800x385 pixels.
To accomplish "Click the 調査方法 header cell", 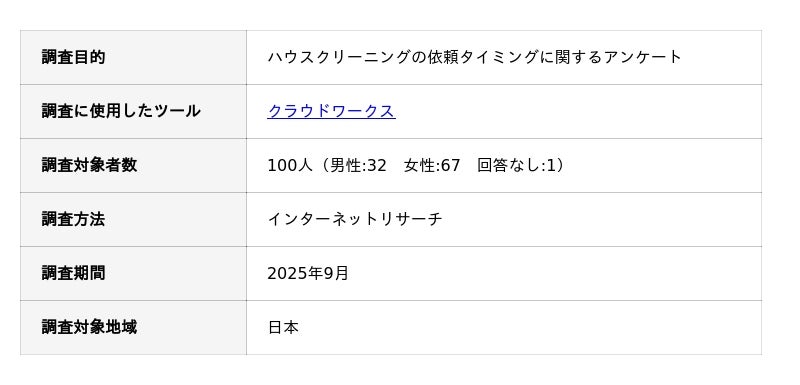I will pos(133,219).
